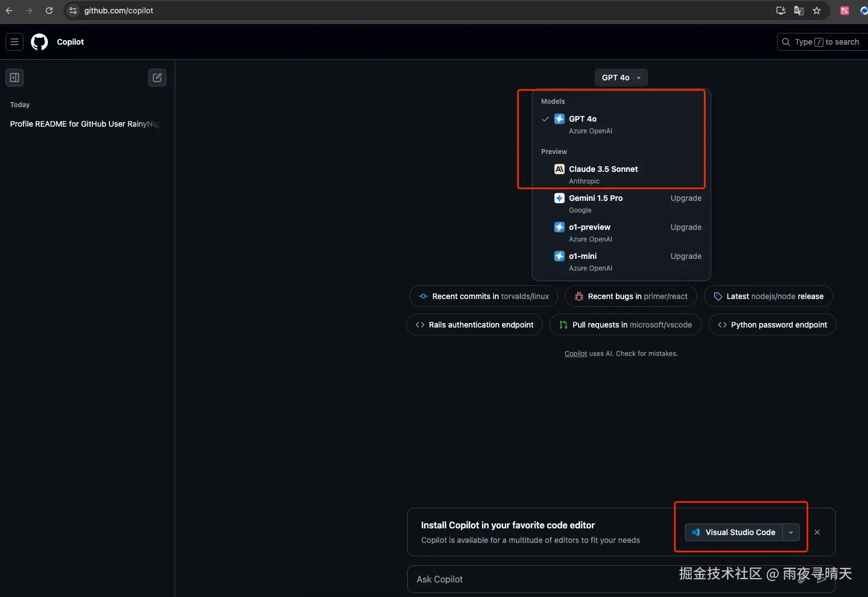Open Profile README for GitHub User conversation
The height and width of the screenshot is (597, 868).
[85, 124]
